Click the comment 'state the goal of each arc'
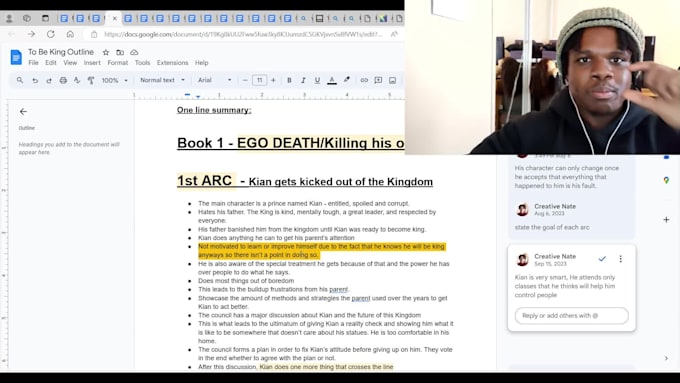This screenshot has height=383, width=680. [552, 227]
